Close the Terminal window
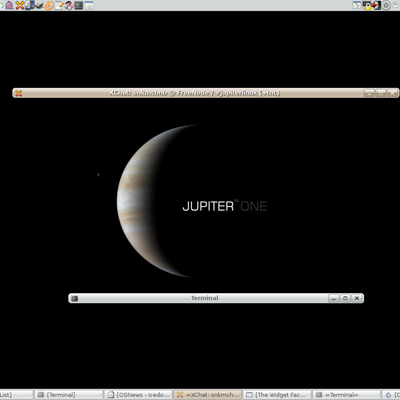Image resolution: width=400 pixels, height=400 pixels. coord(357,298)
